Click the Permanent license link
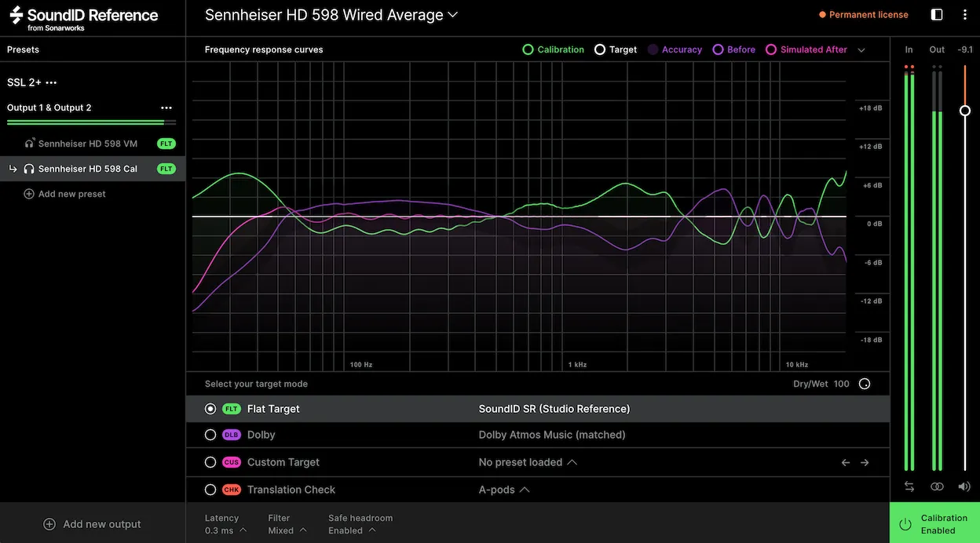980x543 pixels. click(x=864, y=15)
